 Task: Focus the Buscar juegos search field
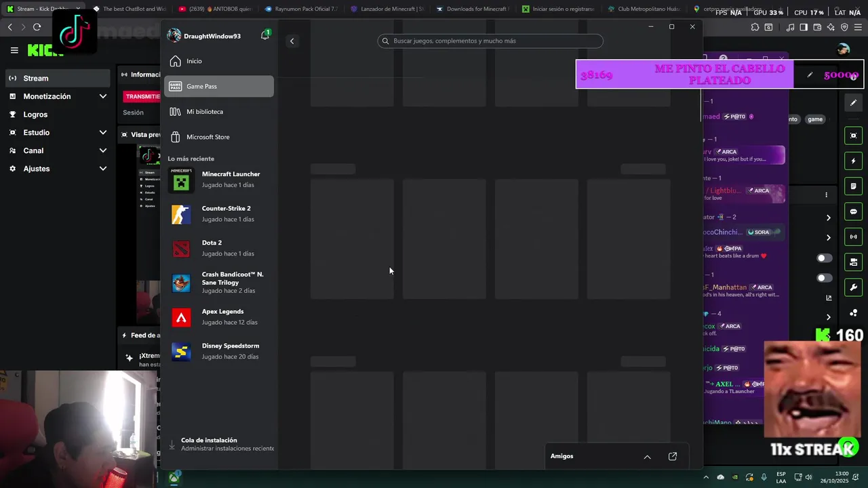click(490, 41)
